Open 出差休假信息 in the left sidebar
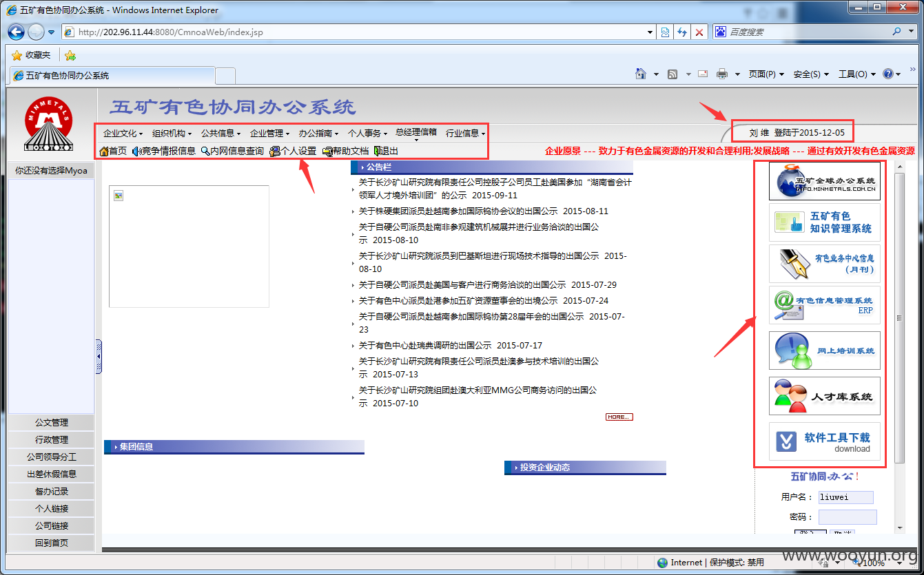The height and width of the screenshot is (575, 924). [x=52, y=474]
